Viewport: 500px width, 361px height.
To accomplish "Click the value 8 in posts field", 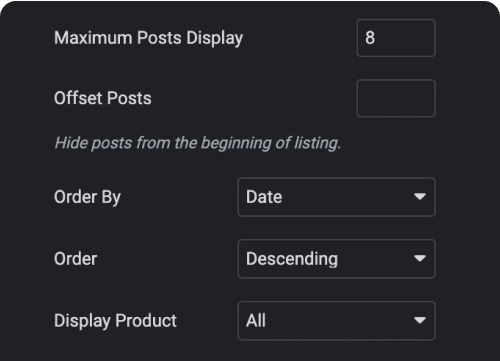I will pyautogui.click(x=370, y=38).
